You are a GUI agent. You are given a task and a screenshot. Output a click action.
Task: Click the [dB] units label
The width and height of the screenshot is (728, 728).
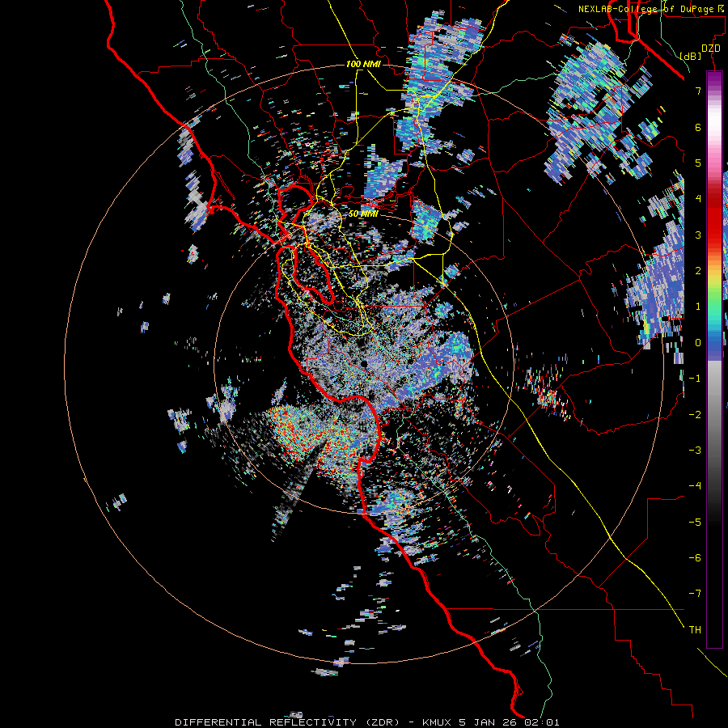click(690, 56)
